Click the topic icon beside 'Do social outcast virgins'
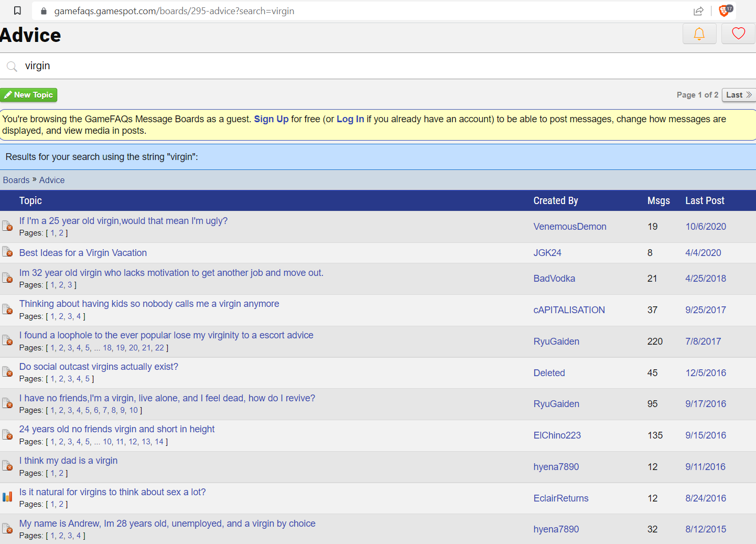This screenshot has height=544, width=756. point(7,372)
